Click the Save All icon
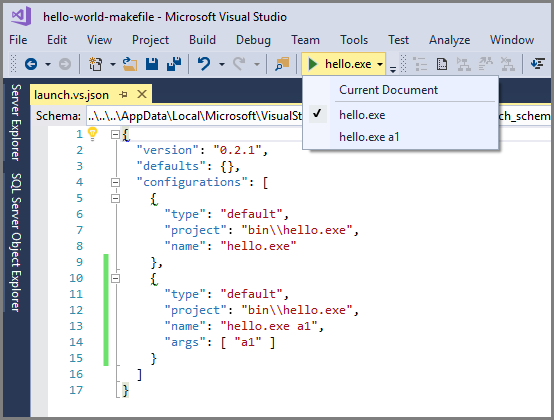Screen dimensions: 554x420 pos(174,64)
